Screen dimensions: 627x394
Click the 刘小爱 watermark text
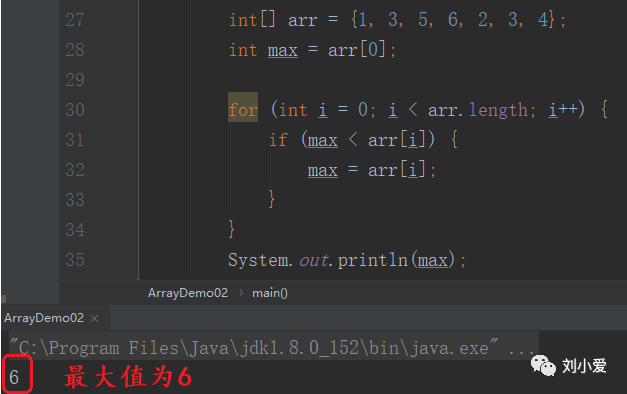pyautogui.click(x=584, y=366)
